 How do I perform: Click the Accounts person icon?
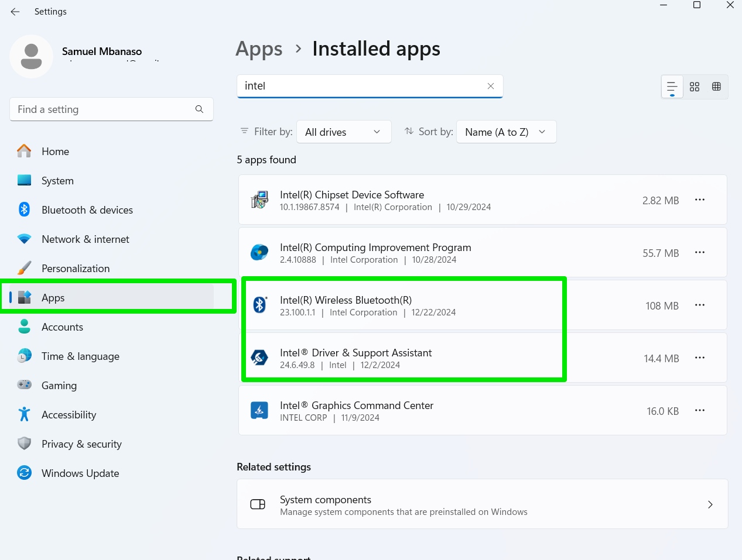tap(24, 327)
